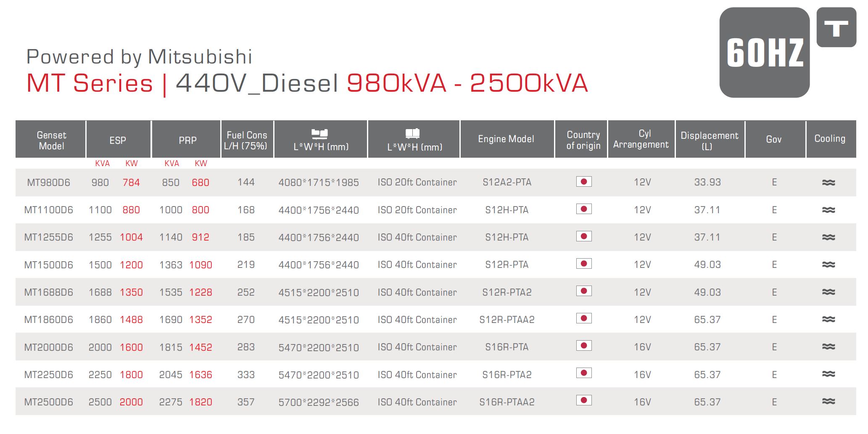Click dimensions 5700*2292*2566
This screenshot has width=868, height=434.
click(319, 402)
